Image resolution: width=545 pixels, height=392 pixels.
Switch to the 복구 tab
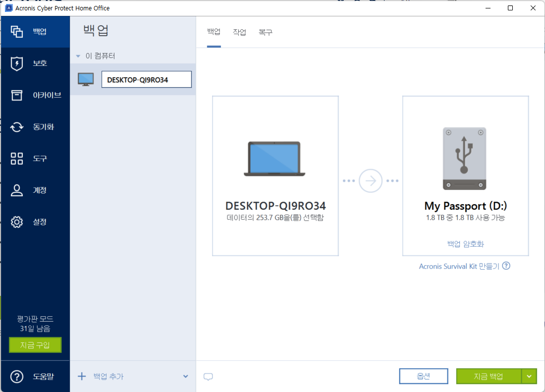pos(265,32)
